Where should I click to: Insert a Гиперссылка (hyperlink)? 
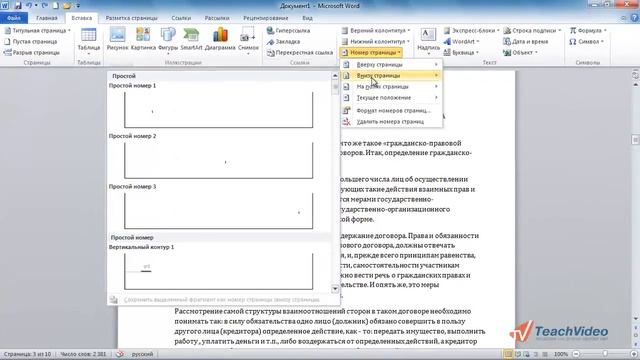(289, 31)
